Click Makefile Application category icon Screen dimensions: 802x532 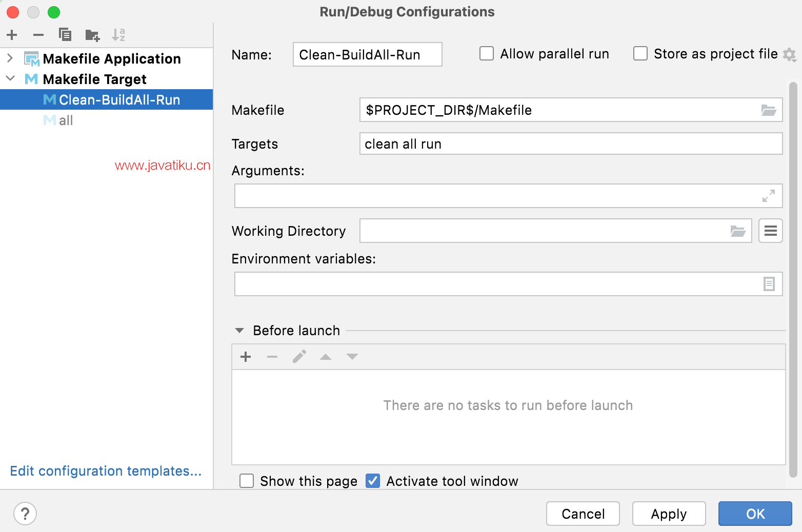pos(32,59)
